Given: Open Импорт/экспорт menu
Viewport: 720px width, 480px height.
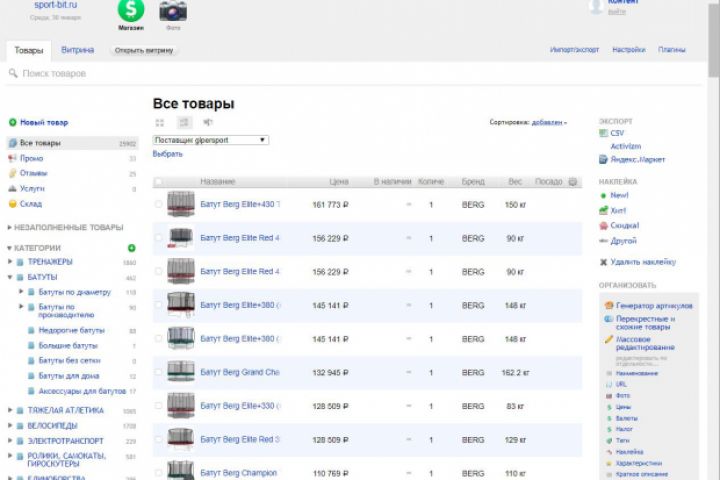Looking at the screenshot, I should tap(574, 50).
